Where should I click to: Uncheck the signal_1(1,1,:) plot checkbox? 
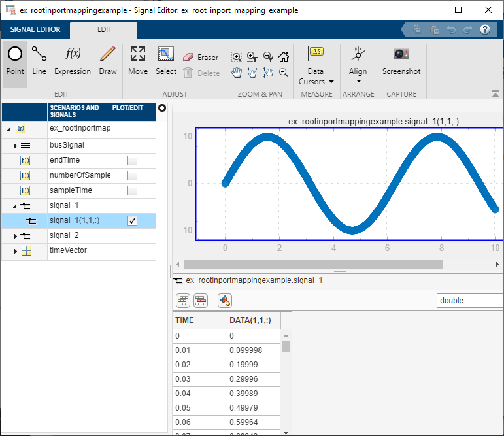point(132,221)
